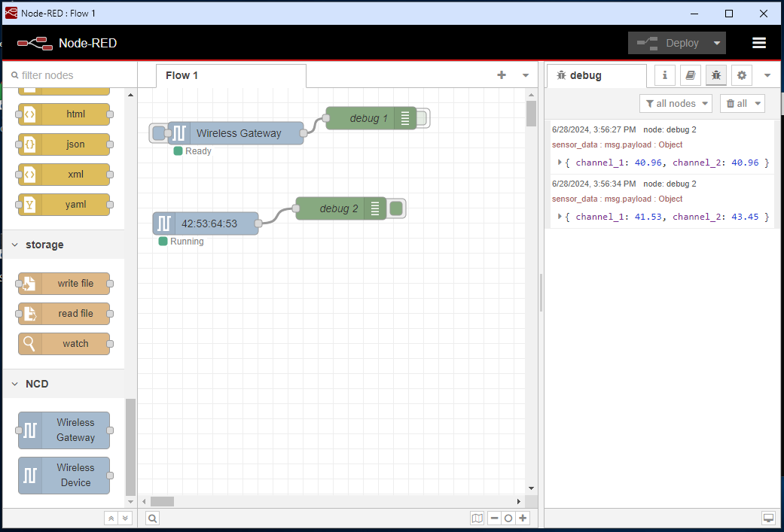Select the watch palette node

point(64,344)
